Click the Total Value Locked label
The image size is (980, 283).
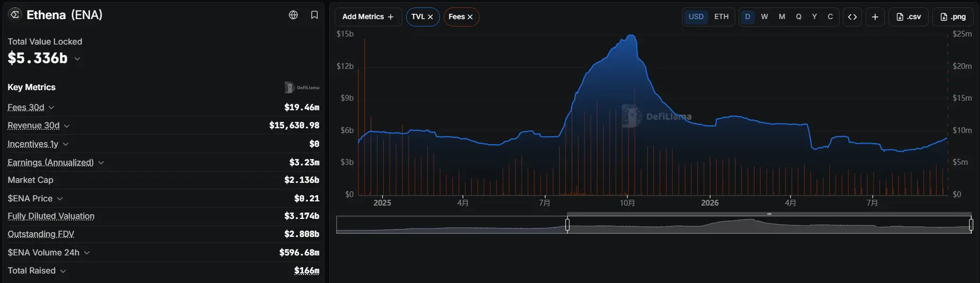point(45,42)
